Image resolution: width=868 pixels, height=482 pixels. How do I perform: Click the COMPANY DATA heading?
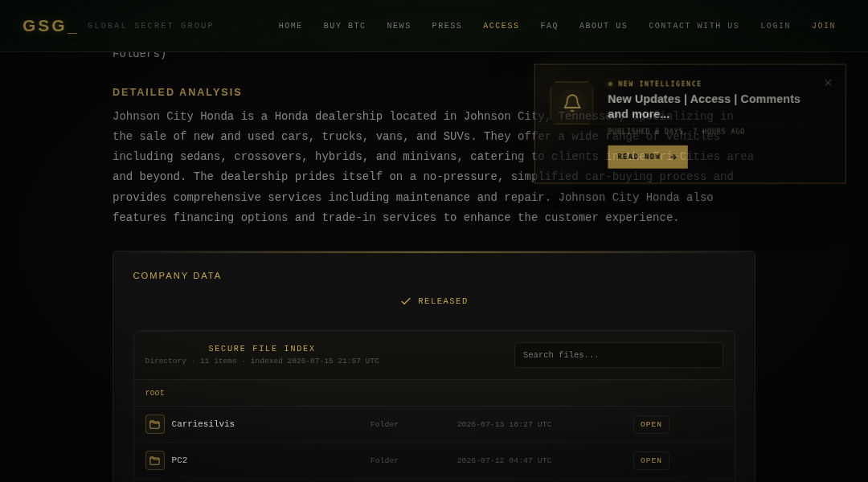point(177,276)
